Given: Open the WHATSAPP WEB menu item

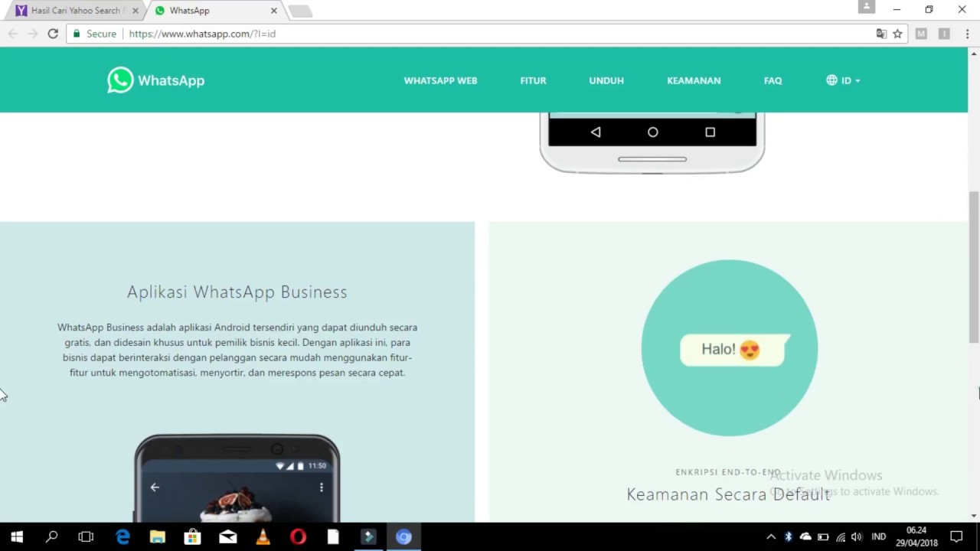Looking at the screenshot, I should click(x=440, y=80).
